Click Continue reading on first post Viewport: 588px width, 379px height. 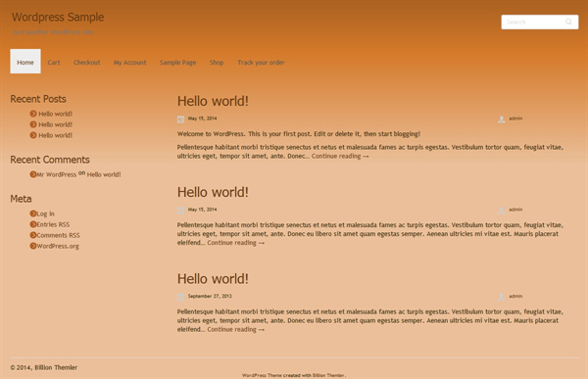click(x=340, y=157)
